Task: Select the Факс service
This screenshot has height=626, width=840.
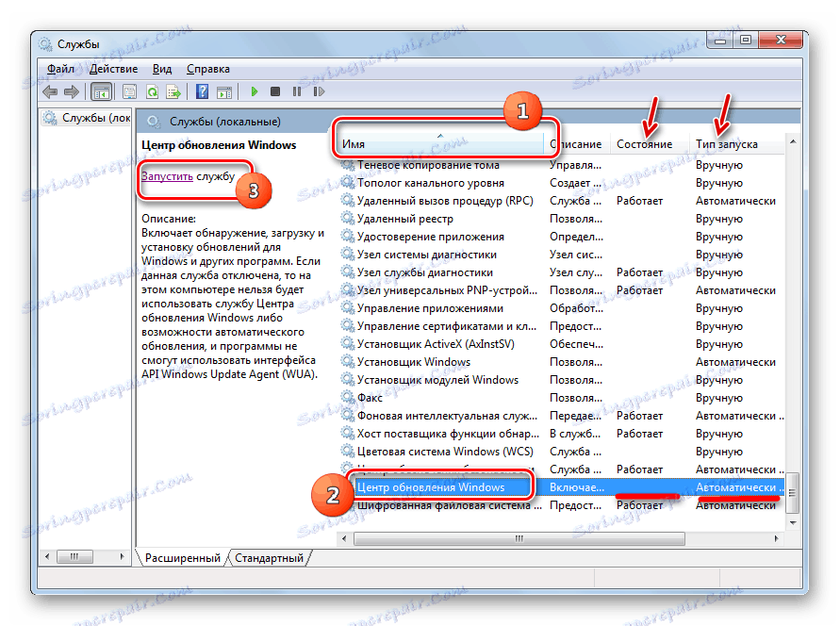Action: (x=370, y=398)
